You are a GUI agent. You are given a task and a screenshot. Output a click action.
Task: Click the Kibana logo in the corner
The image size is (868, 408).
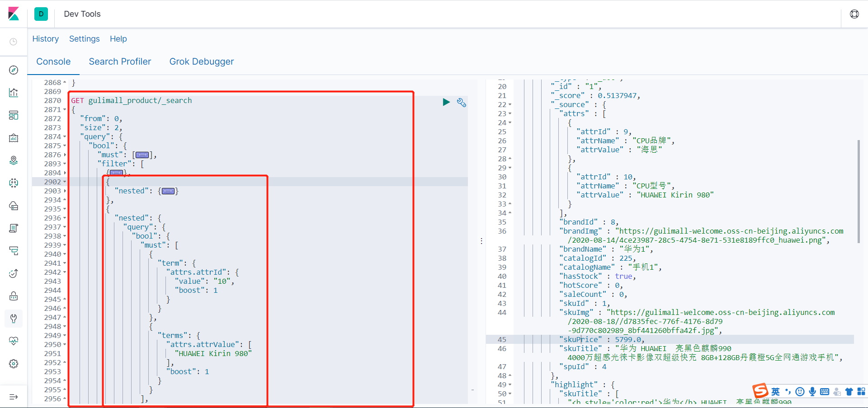14,14
